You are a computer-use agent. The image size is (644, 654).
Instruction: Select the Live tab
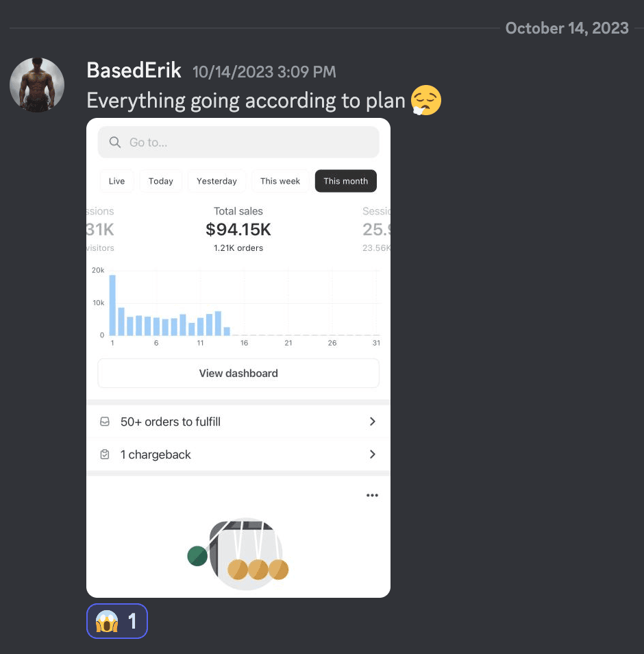click(116, 181)
